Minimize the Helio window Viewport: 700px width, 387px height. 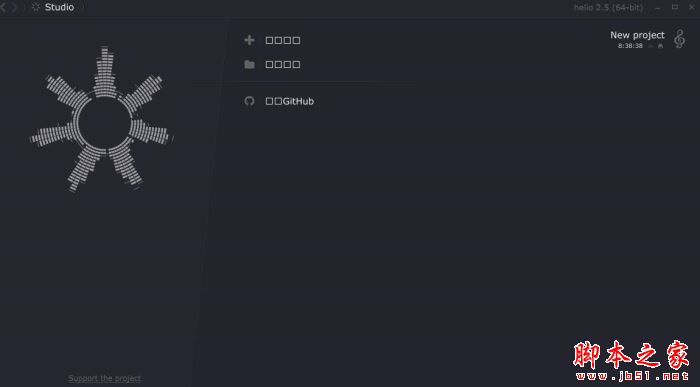click(x=658, y=8)
